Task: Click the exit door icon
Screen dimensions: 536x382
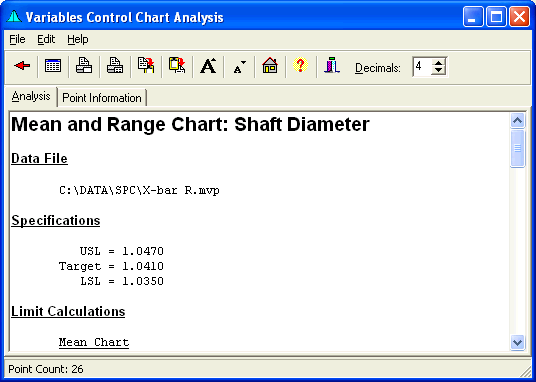Action: [x=332, y=65]
